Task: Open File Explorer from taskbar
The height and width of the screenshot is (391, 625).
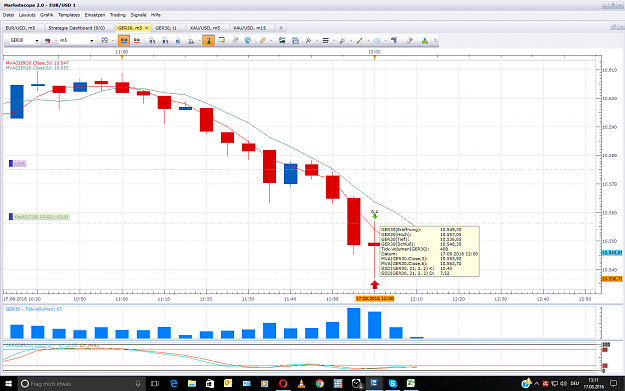Action: (192, 383)
